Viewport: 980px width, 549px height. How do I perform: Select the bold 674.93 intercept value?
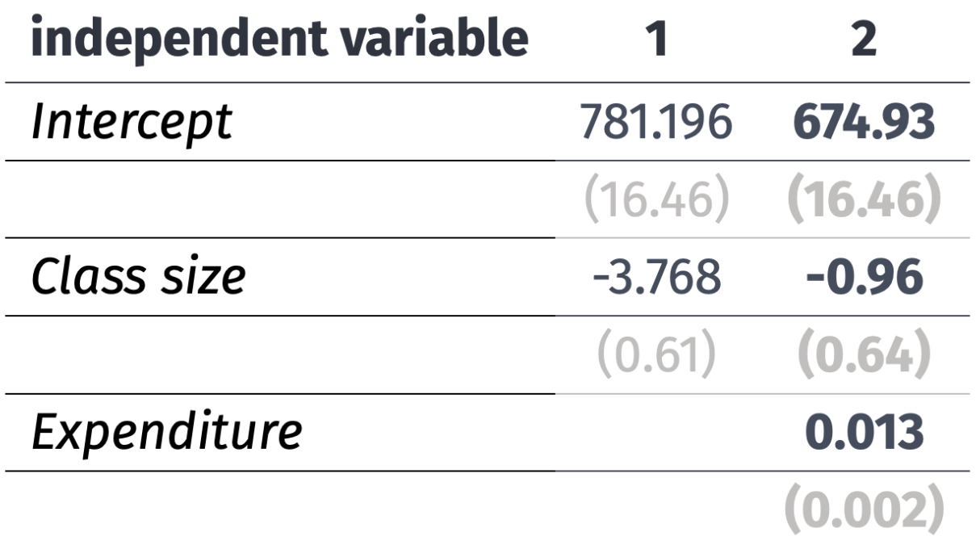click(863, 124)
